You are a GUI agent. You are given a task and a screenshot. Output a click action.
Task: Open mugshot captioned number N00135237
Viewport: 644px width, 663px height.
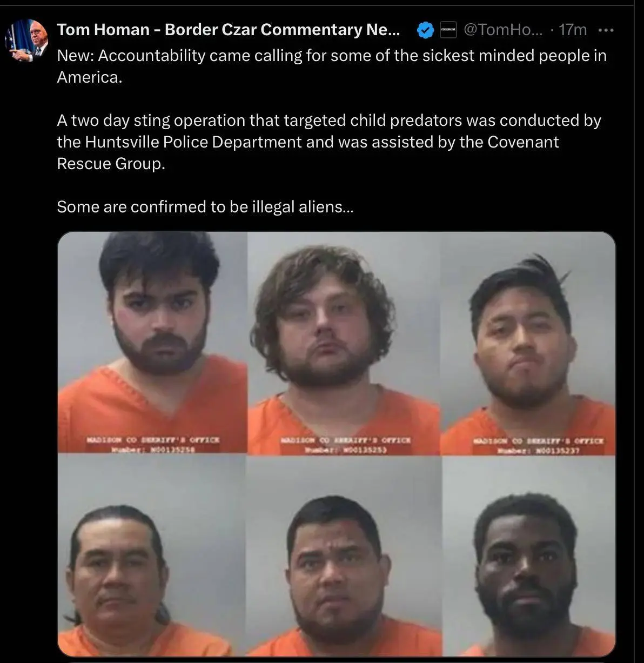(x=528, y=343)
